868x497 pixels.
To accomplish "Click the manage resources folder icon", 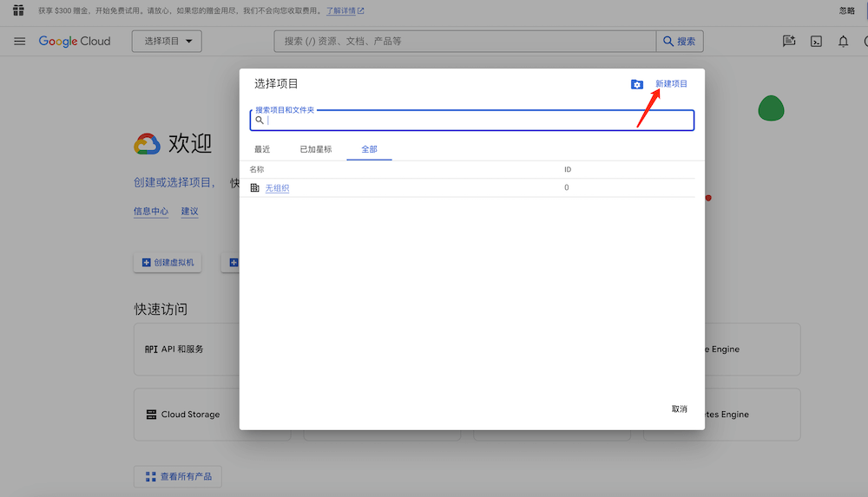I will pyautogui.click(x=637, y=84).
